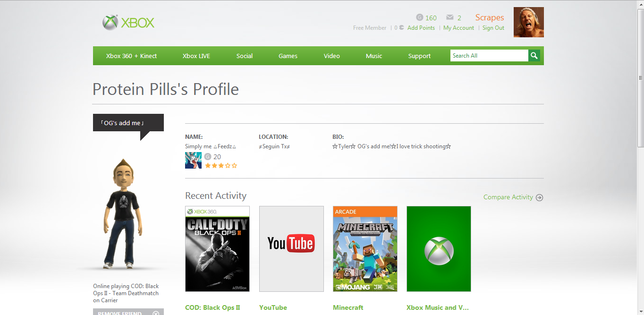This screenshot has width=644, height=315.
Task: Open the Social menu
Action: coord(245,56)
